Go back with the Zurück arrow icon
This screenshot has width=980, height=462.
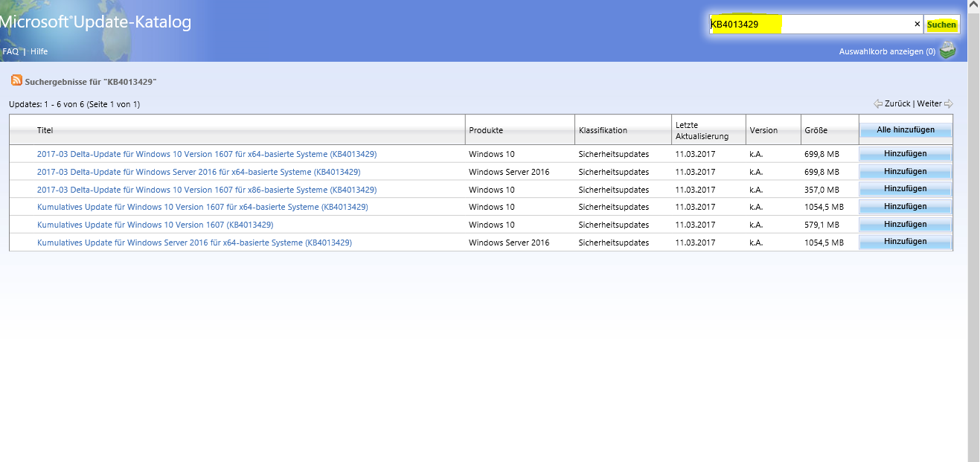point(878,104)
